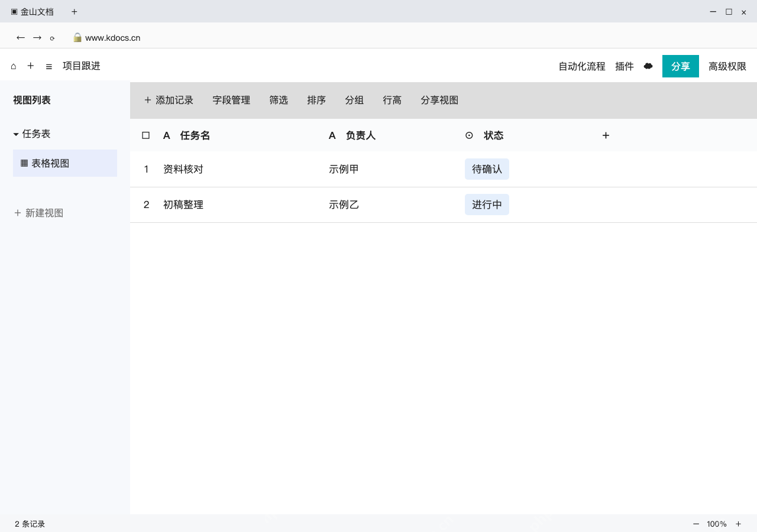Open 字段管理 field manager

point(231,100)
